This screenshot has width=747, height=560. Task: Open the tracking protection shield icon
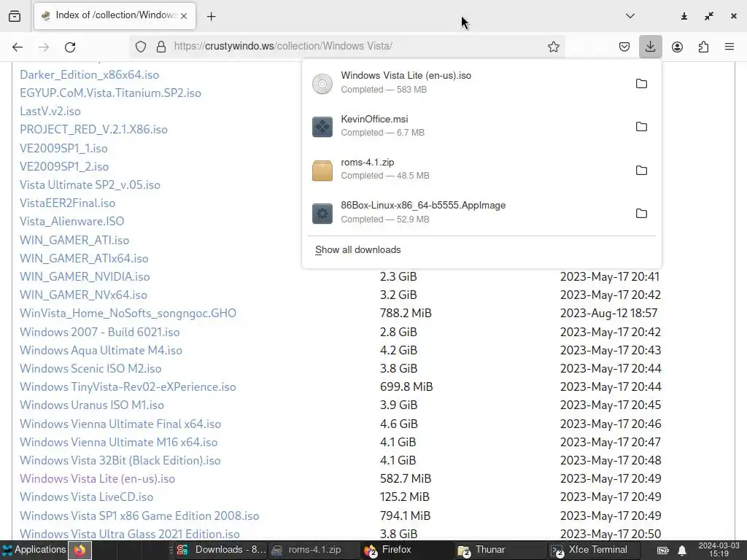point(141,47)
